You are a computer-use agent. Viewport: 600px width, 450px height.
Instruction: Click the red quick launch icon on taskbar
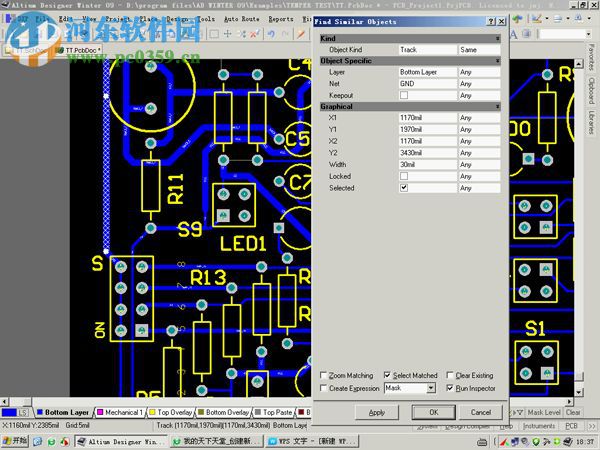[x=65, y=442]
